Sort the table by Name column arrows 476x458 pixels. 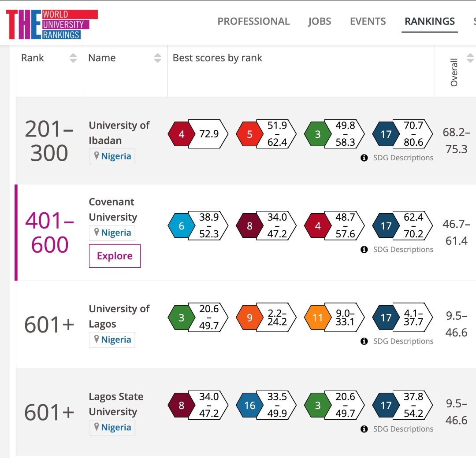click(x=157, y=58)
